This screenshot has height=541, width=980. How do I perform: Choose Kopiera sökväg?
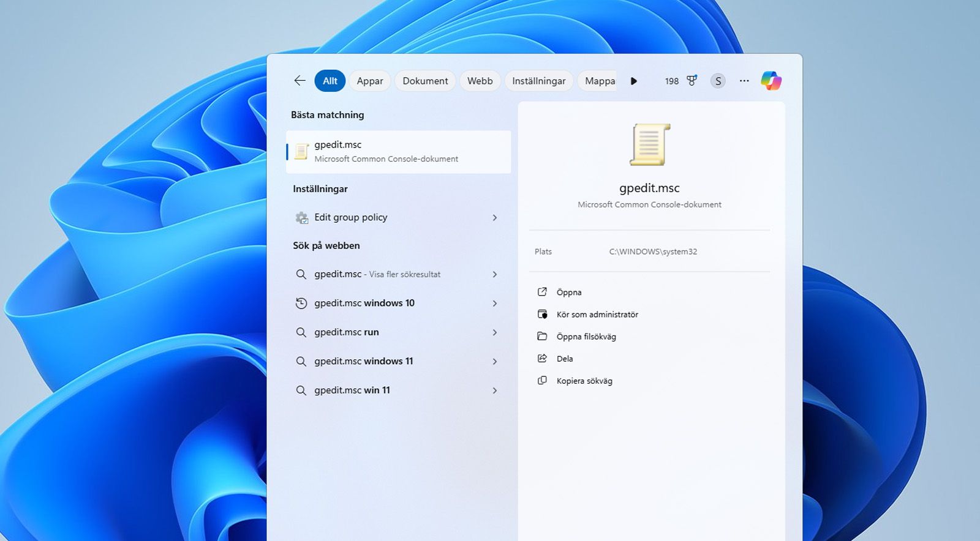click(x=584, y=381)
